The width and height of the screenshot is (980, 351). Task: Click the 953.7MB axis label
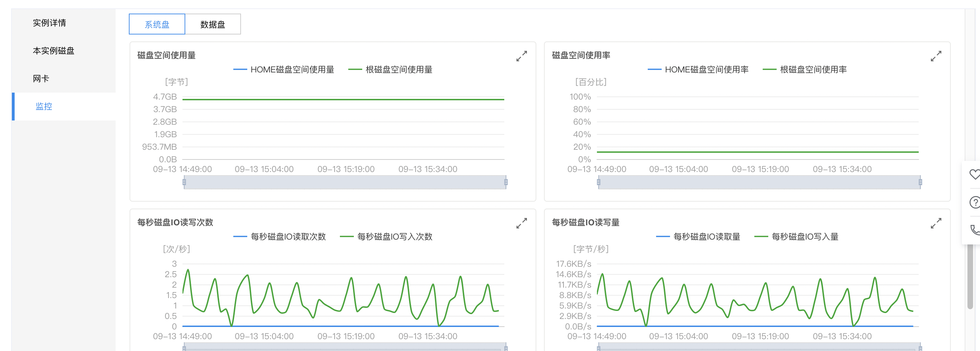pos(160,147)
